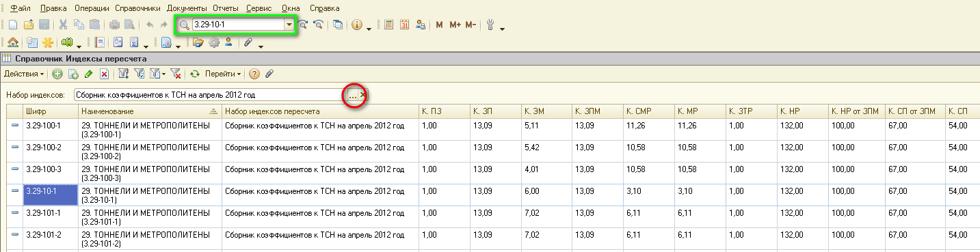Screen dimensions: 980x252
Task: Click Find previous icon after the search field
Action: [318, 25]
